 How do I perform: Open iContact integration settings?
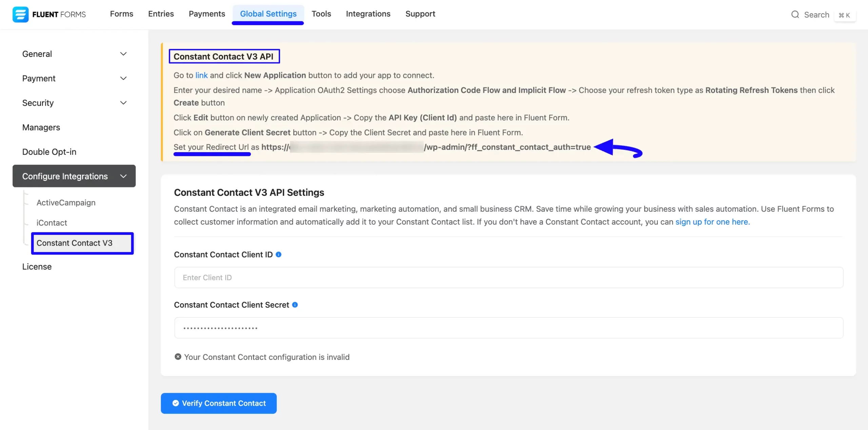pos(52,223)
